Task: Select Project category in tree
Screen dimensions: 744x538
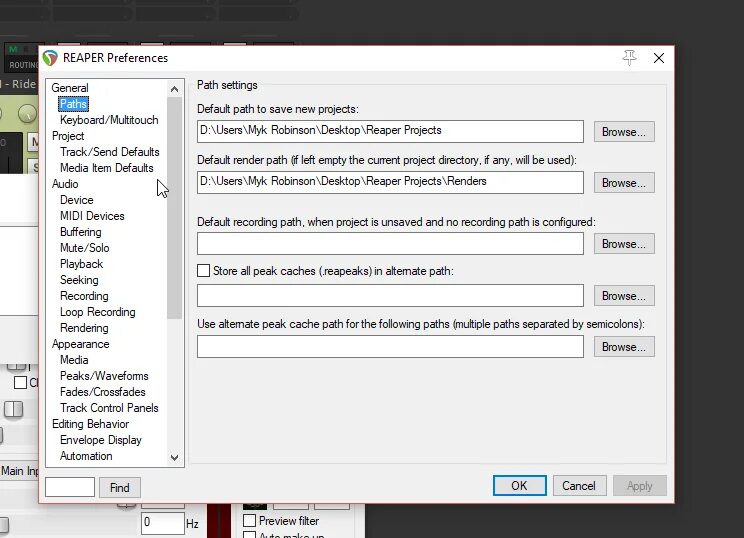Action: coord(68,136)
